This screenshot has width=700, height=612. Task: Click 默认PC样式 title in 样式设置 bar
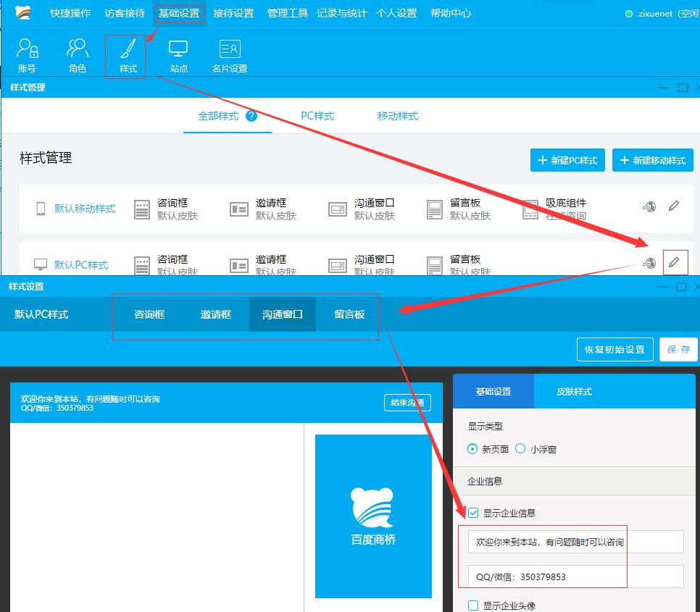click(x=41, y=314)
